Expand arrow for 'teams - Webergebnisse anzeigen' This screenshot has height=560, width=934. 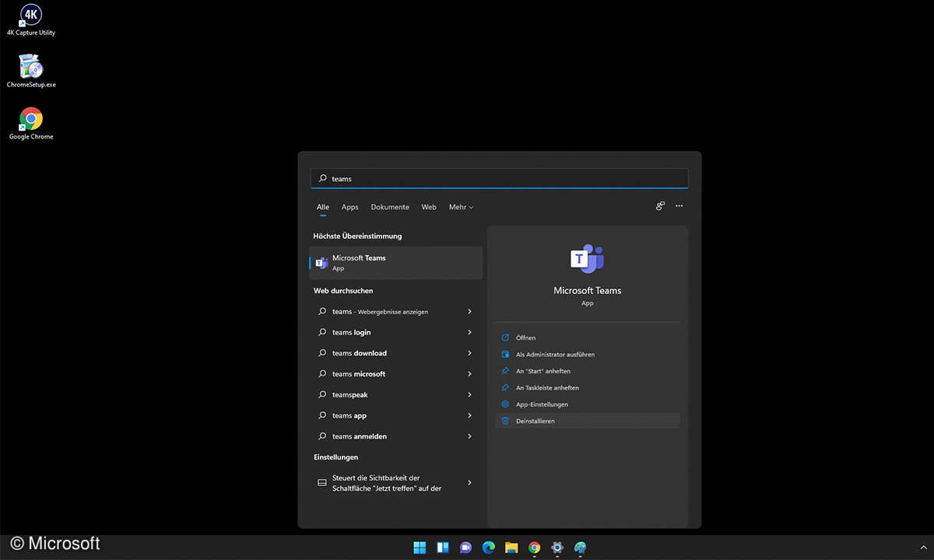point(469,311)
